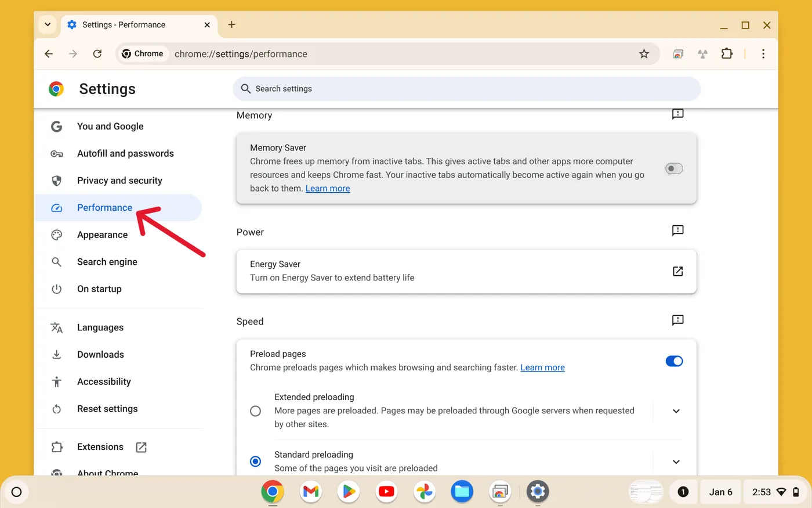Toggle the Memory Saver switch
The height and width of the screenshot is (508, 812).
pyautogui.click(x=674, y=168)
